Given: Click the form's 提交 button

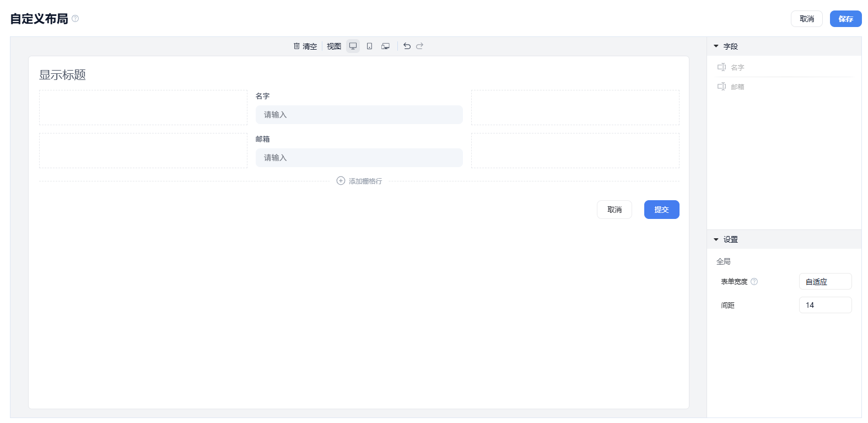Looking at the screenshot, I should point(661,210).
